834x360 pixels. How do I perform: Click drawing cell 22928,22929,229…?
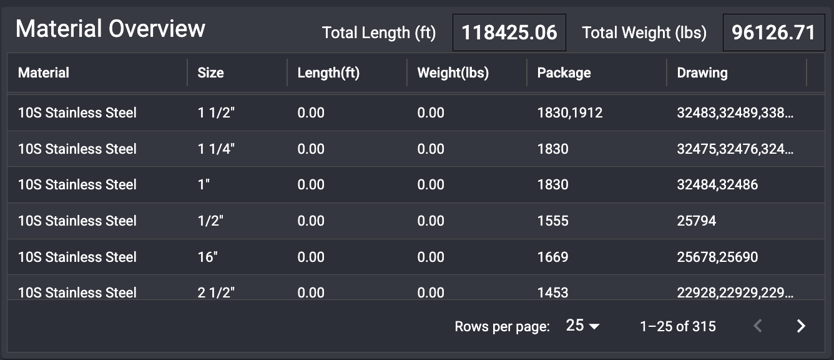click(735, 292)
